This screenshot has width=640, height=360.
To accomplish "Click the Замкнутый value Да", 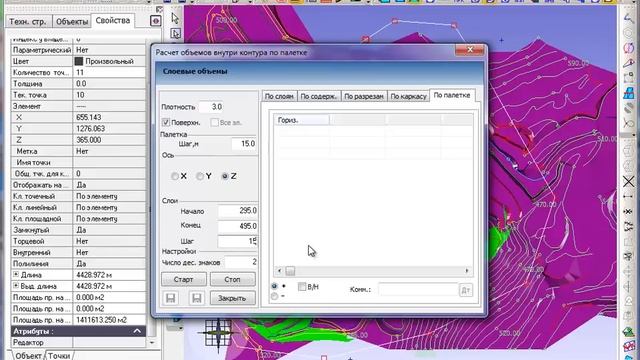I will click(x=109, y=230).
